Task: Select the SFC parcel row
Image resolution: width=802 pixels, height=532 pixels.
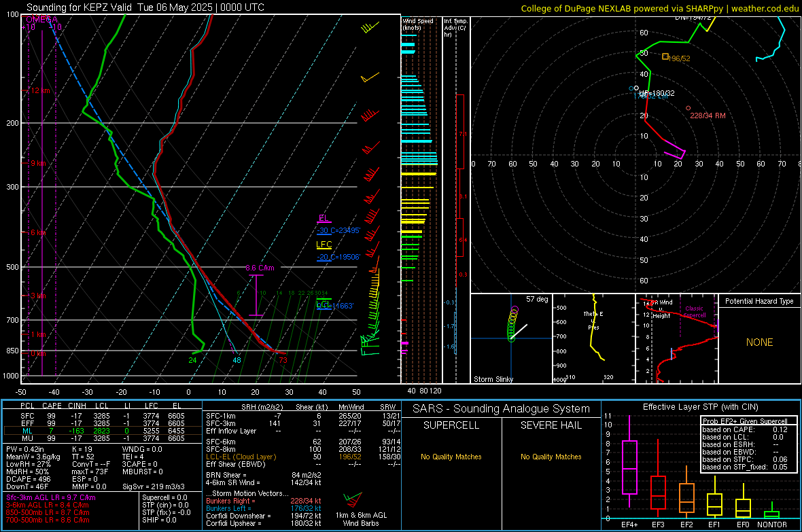Action: (x=103, y=416)
